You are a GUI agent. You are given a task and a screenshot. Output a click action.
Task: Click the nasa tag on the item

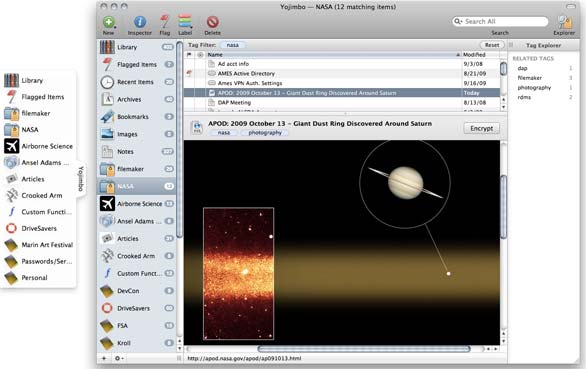(x=224, y=133)
